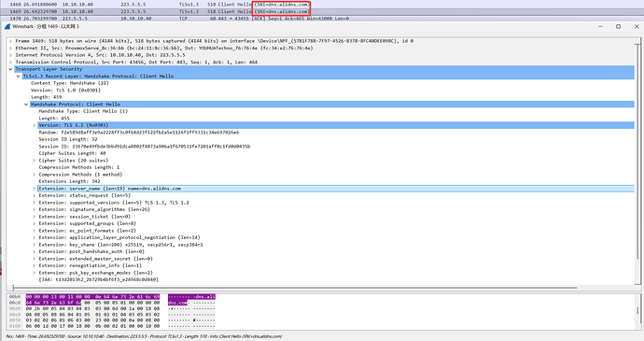This screenshot has width=644, height=341.
Task: Expand Internet Protocol Version 4 row
Action: coord(10,55)
